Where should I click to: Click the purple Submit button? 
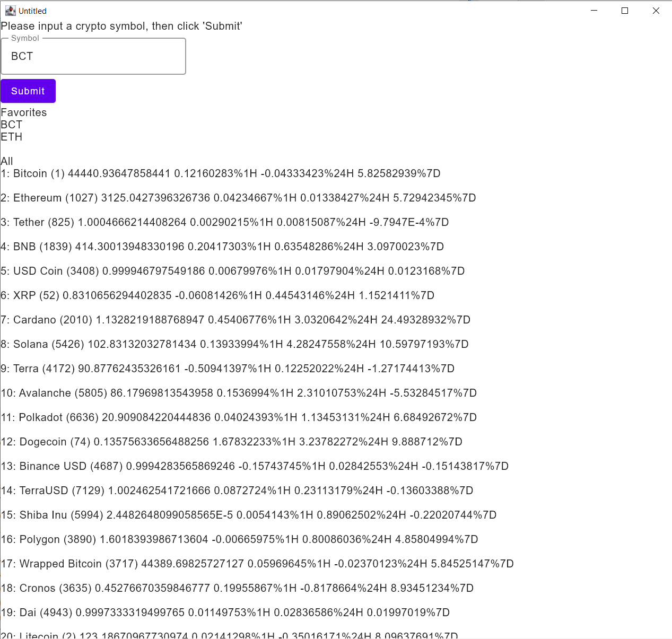tap(28, 91)
